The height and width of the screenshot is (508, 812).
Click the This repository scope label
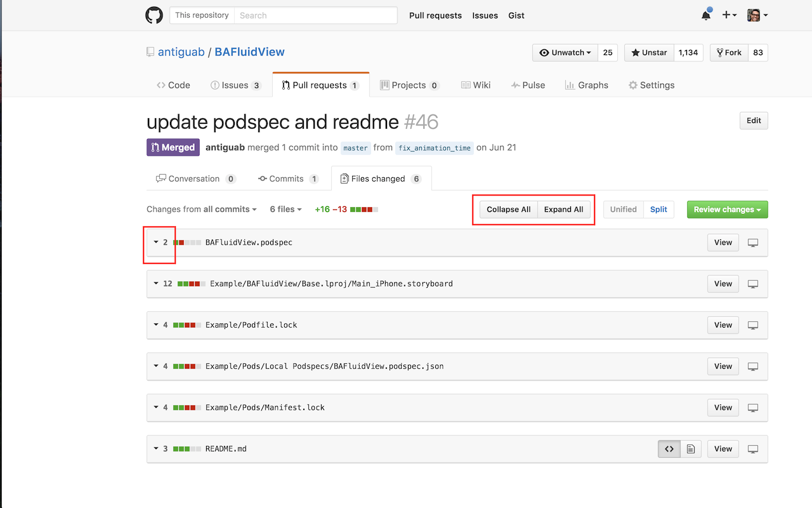click(202, 15)
